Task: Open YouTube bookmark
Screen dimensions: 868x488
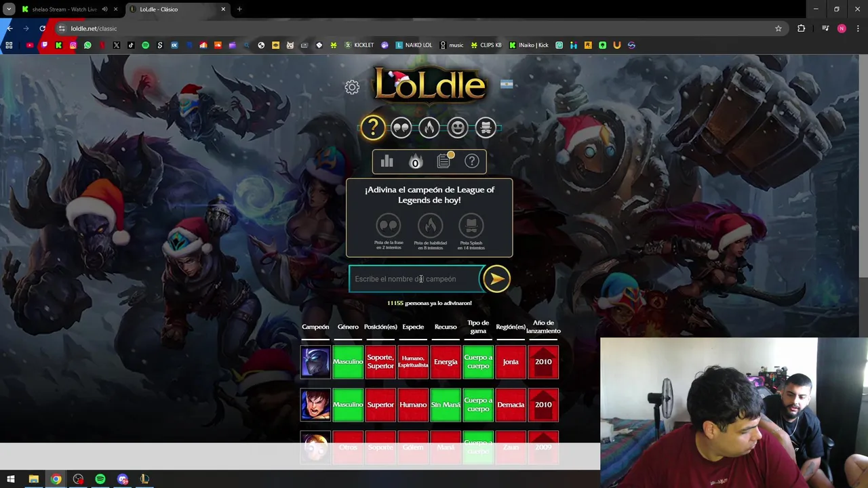Action: pyautogui.click(x=30, y=45)
